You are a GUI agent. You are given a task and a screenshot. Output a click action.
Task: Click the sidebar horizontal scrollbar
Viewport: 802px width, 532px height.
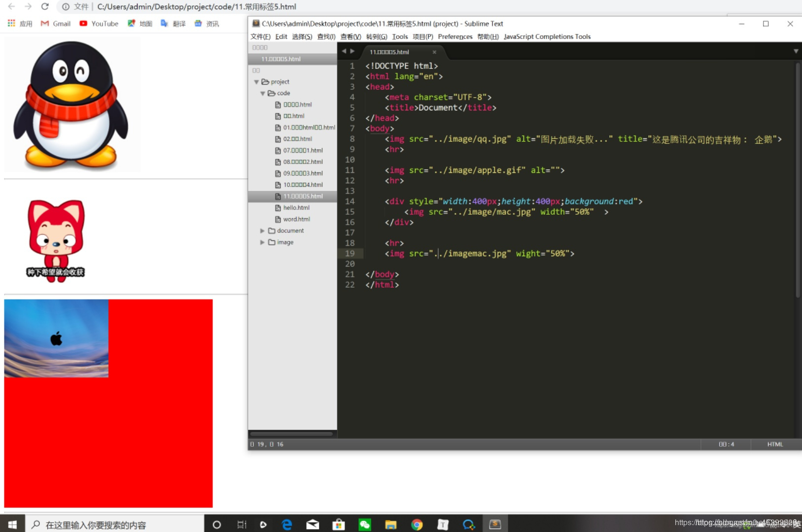291,434
